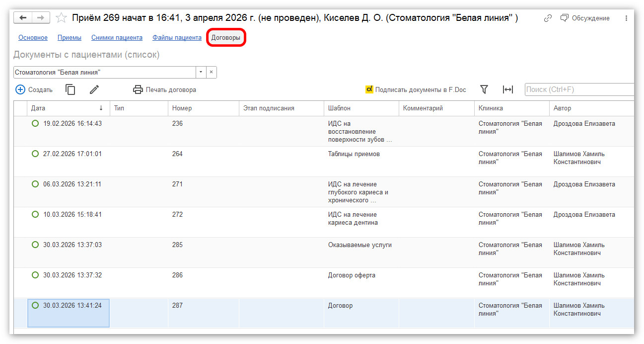Click the pencil edit icon
The height and width of the screenshot is (344, 644).
click(94, 89)
